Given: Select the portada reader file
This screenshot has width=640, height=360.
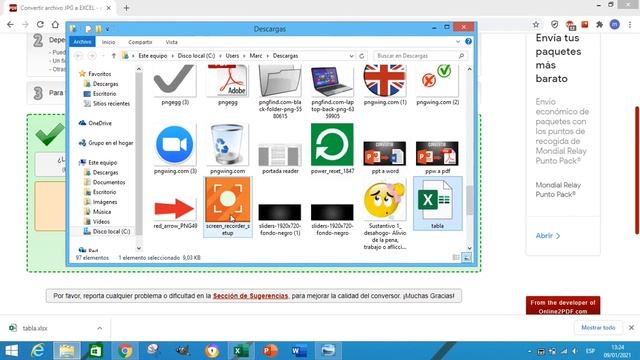Looking at the screenshot, I should [x=280, y=159].
